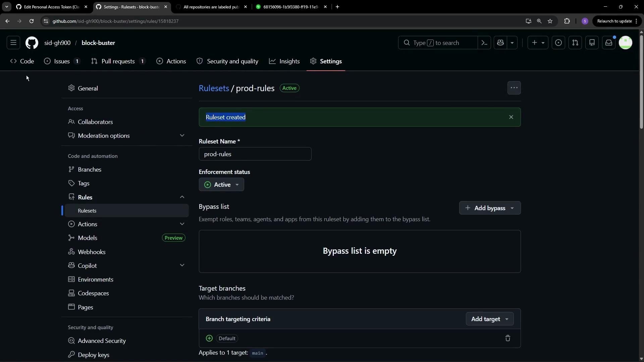The width and height of the screenshot is (644, 362).
Task: Switch to Pull requests tab
Action: point(119,61)
